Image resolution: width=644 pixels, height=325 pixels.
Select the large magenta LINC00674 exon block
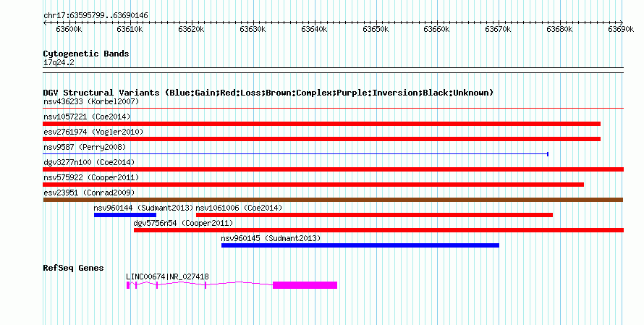(x=305, y=285)
